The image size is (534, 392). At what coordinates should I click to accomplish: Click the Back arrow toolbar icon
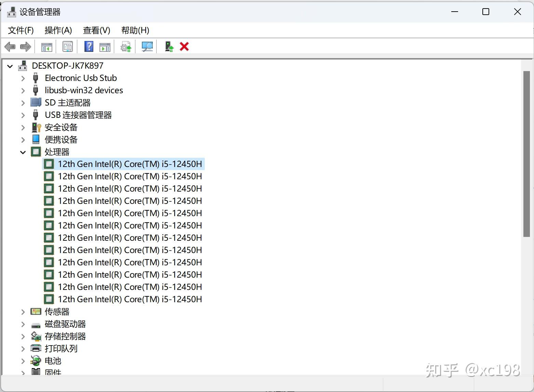pyautogui.click(x=10, y=46)
